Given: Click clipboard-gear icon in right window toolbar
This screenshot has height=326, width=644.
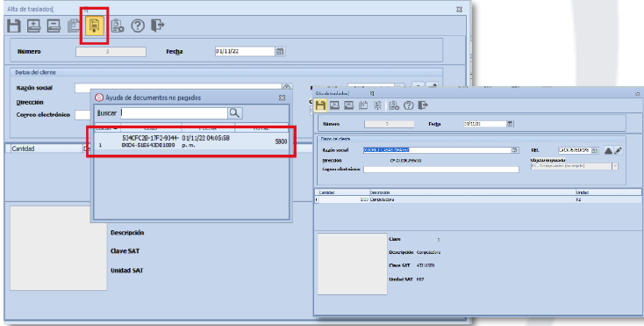Looking at the screenshot, I should point(394,105).
